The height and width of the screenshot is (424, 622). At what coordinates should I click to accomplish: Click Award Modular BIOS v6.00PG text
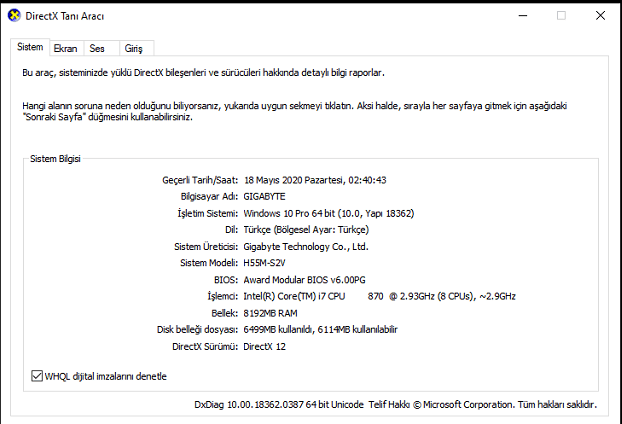click(x=304, y=280)
